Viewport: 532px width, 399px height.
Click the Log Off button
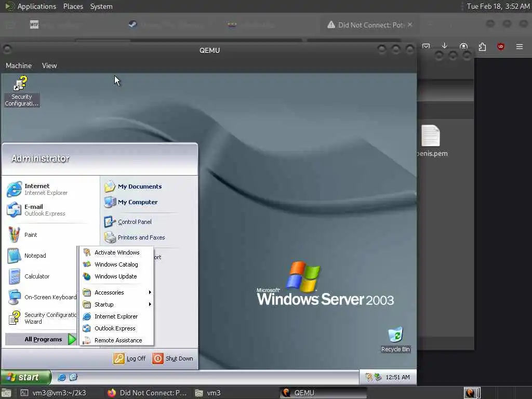(x=129, y=358)
